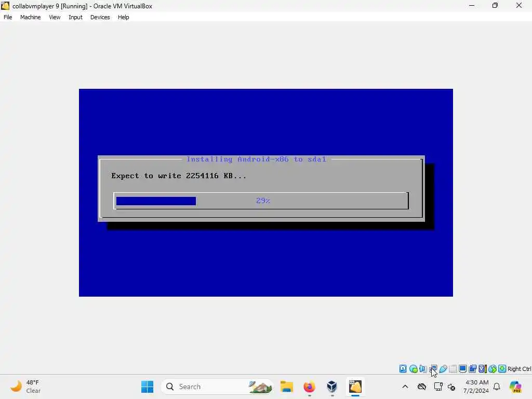
Task: Open File Explorer from the taskbar
Action: (287, 387)
